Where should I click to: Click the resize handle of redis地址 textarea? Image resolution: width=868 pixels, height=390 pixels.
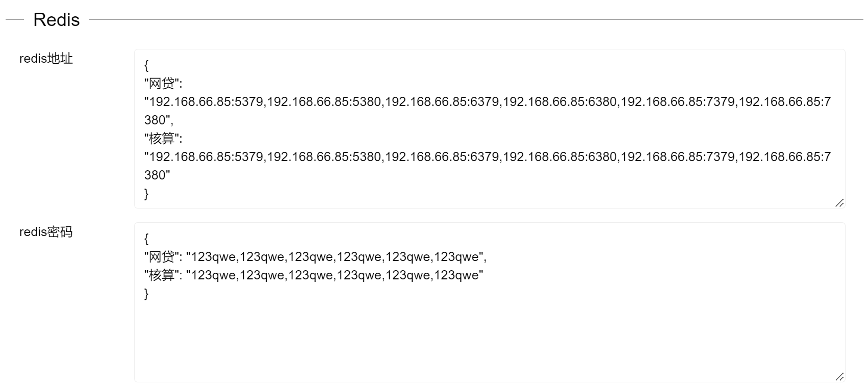click(839, 203)
